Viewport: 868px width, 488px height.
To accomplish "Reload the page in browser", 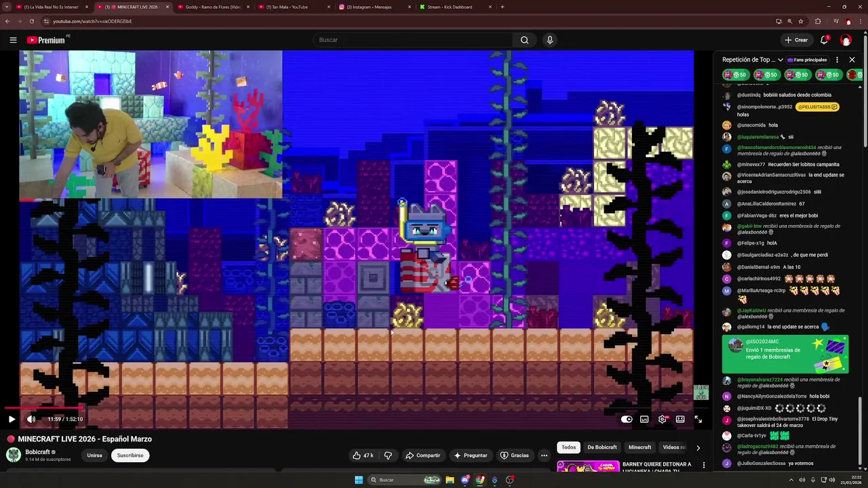I will [x=31, y=21].
